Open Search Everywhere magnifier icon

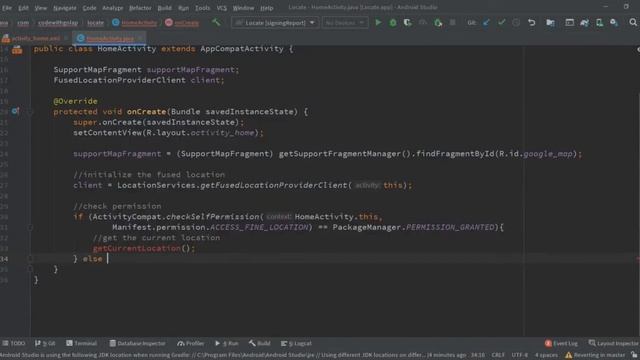633,22
